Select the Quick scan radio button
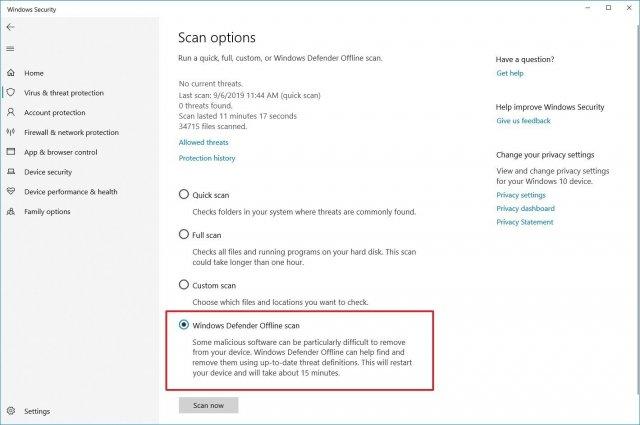Viewport: 640px width, 425px height. [184, 194]
